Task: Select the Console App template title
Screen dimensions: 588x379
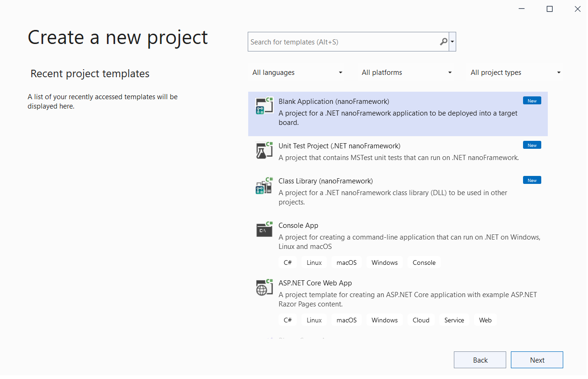Action: (298, 226)
